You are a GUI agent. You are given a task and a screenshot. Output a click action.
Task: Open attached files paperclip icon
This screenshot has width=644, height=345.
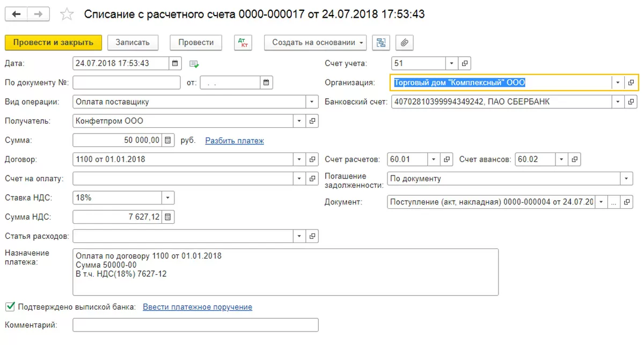point(405,43)
